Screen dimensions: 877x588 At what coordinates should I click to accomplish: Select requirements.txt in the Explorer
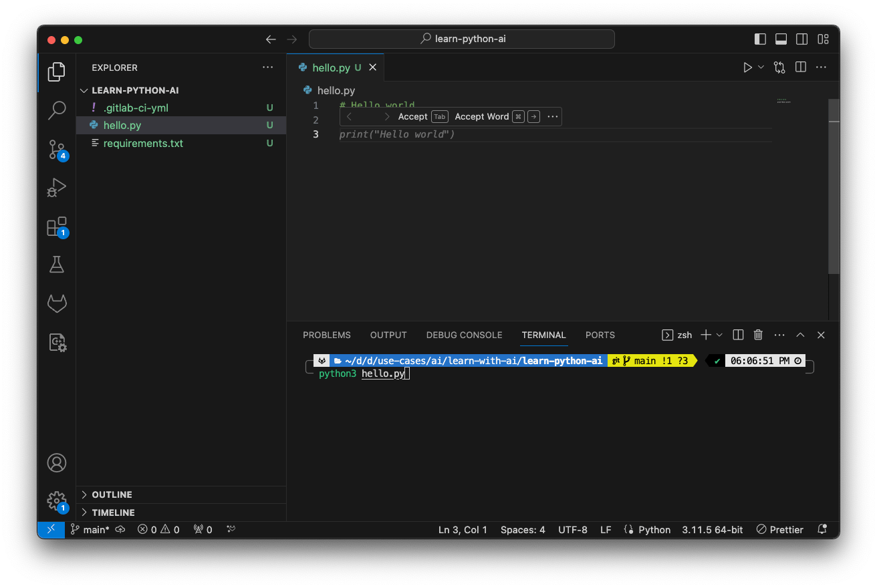tap(144, 143)
